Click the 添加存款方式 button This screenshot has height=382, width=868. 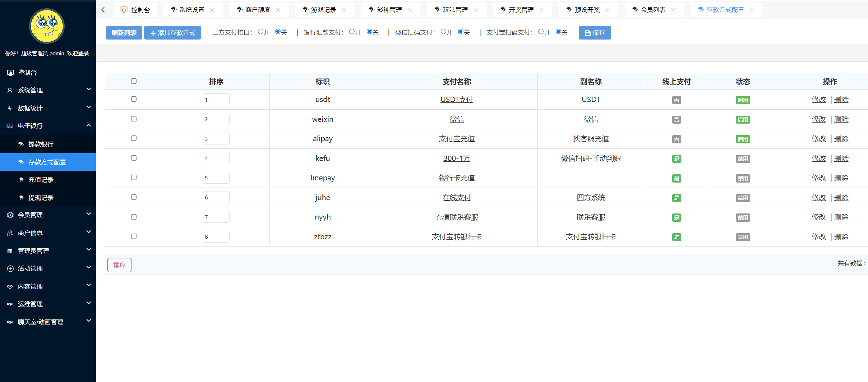(x=172, y=32)
